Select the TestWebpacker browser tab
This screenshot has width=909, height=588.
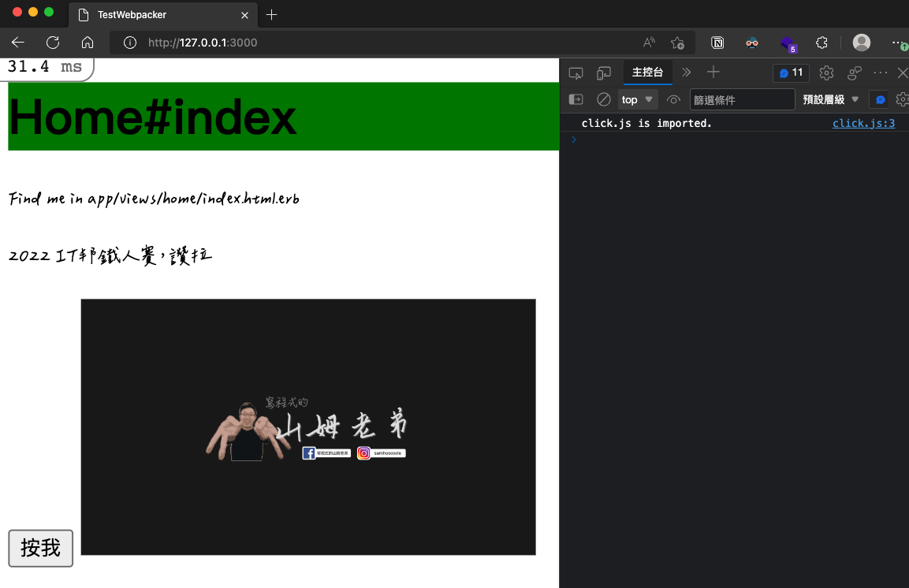click(162, 14)
